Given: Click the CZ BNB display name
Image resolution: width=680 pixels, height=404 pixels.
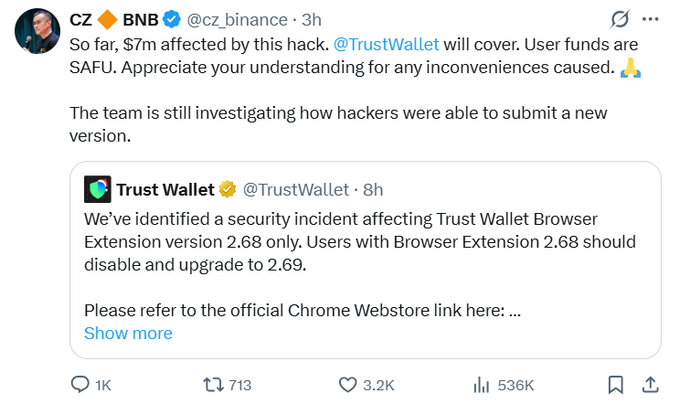Looking at the screenshot, I should pos(114,20).
